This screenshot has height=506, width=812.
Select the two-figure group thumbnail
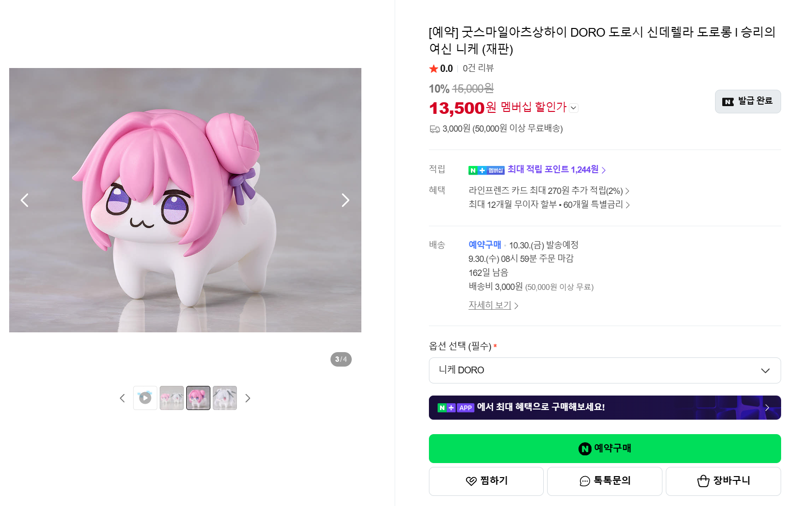click(172, 398)
